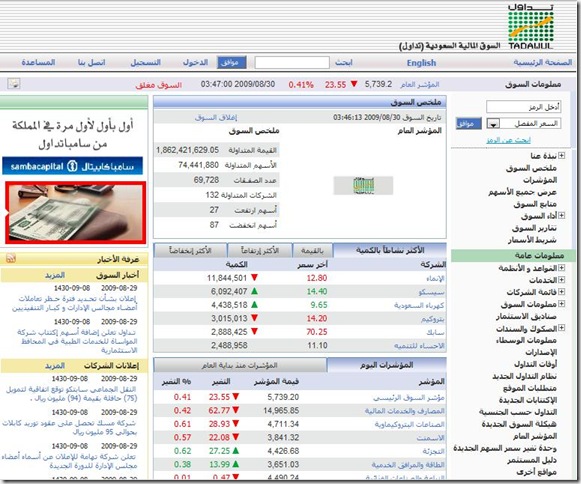
Task: Expand the القواعد و الأنظمة section
Action: [x=561, y=268]
